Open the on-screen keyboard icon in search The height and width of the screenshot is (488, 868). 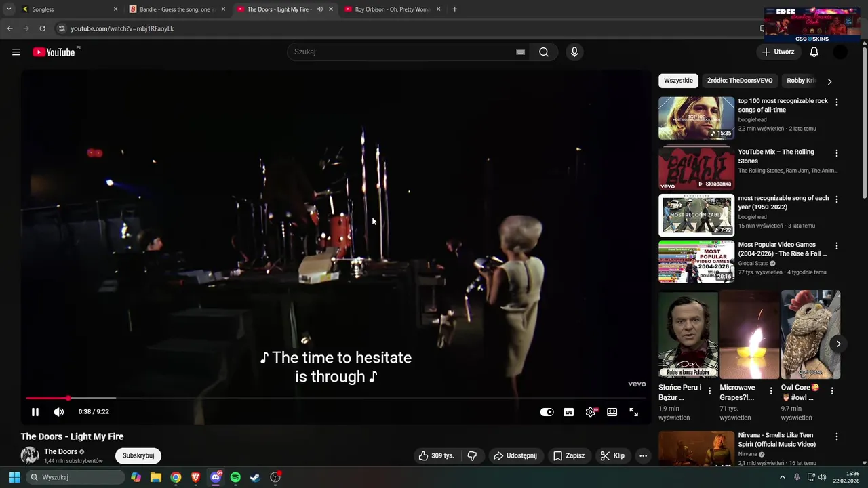click(x=520, y=52)
